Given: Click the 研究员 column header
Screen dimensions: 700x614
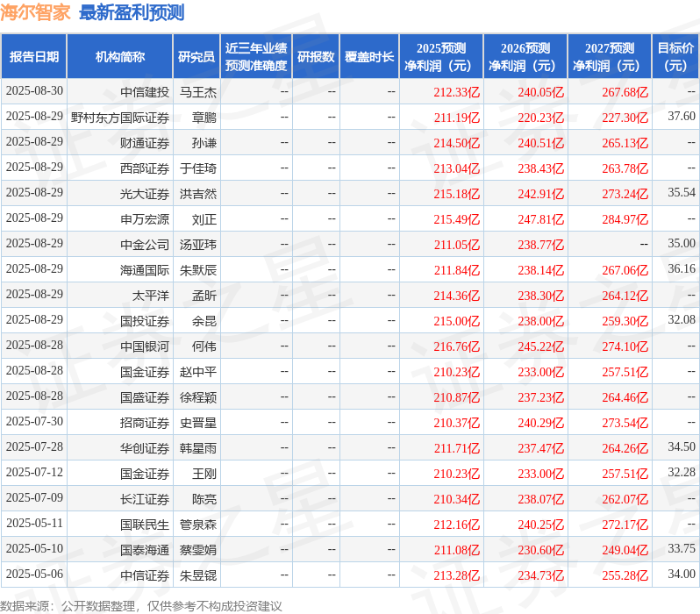Looking at the screenshot, I should click(x=196, y=57).
